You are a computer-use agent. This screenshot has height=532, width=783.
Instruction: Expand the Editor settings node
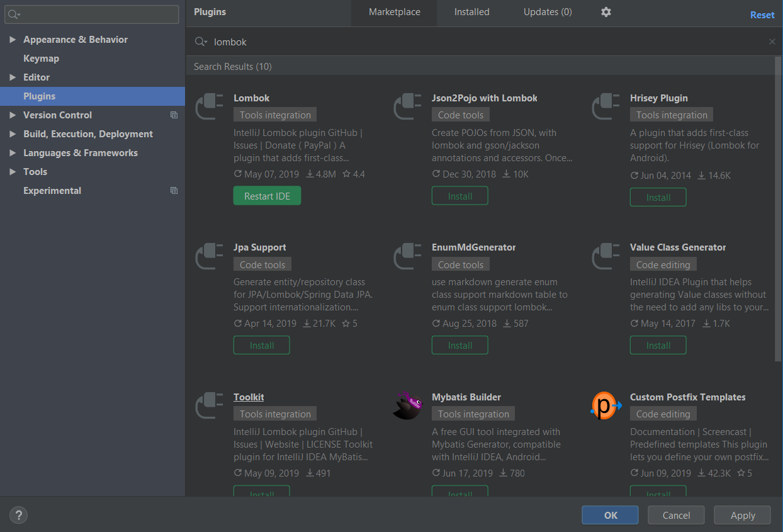[x=13, y=77]
